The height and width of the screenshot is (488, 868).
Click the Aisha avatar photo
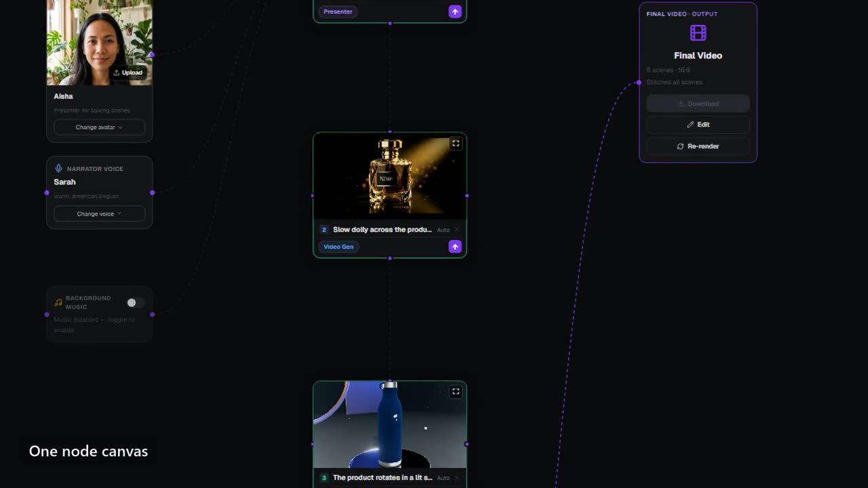click(99, 42)
